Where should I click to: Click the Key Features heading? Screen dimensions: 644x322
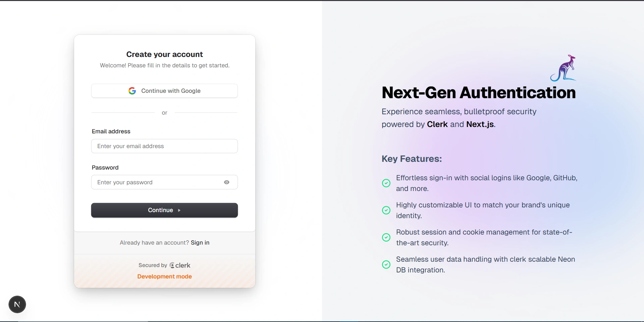tap(412, 159)
